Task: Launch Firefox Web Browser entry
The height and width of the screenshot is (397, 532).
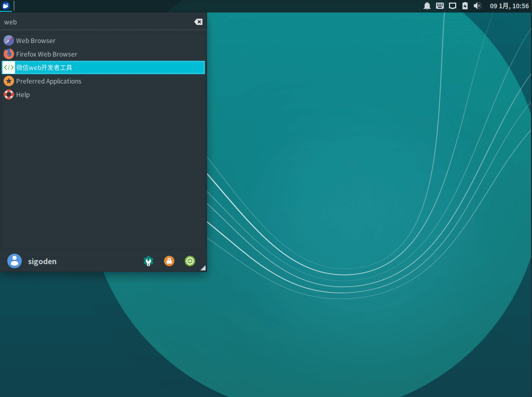Action: [103, 54]
